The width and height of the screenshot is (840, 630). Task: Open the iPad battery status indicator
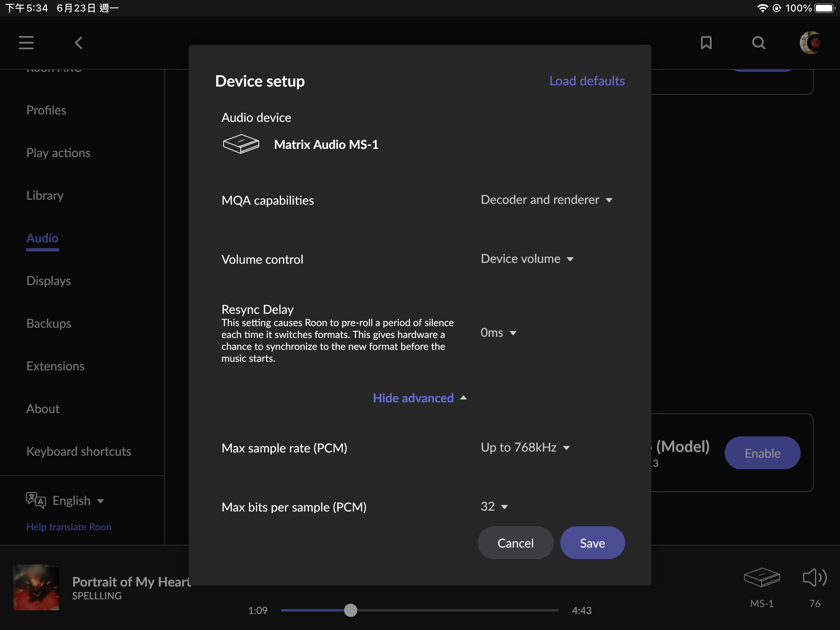[825, 8]
